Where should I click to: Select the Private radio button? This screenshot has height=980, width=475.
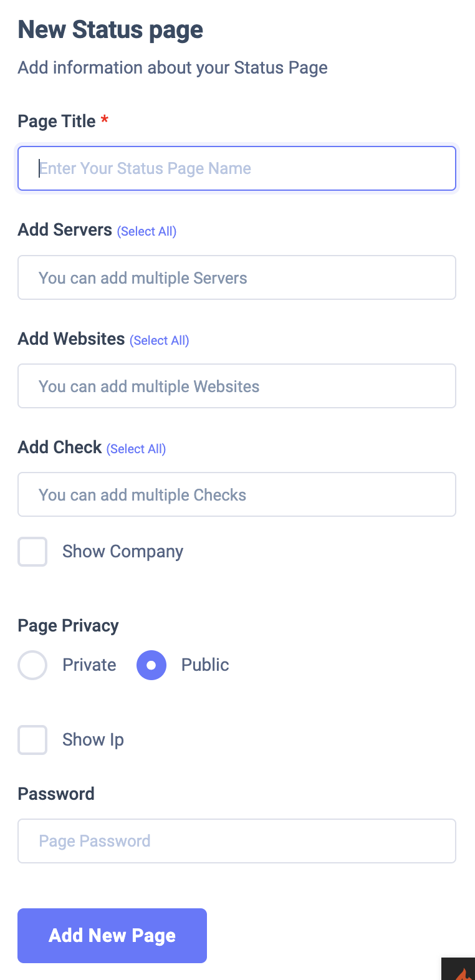pos(32,665)
